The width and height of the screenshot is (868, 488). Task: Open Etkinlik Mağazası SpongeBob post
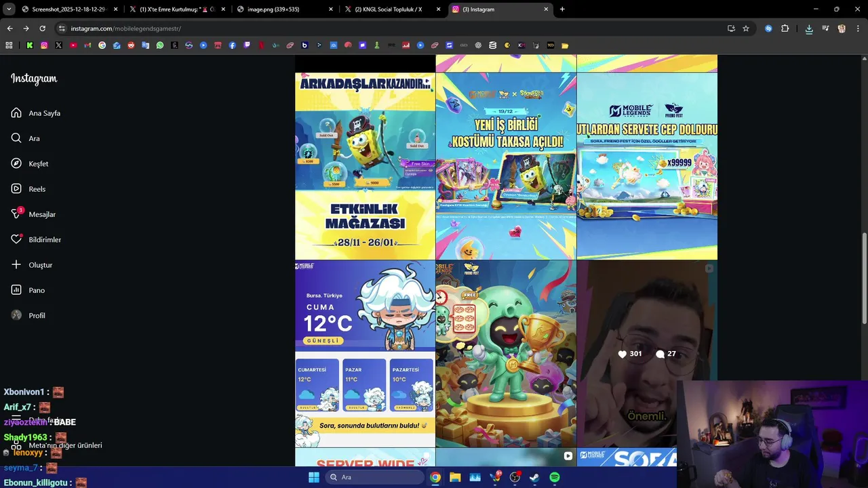365,166
